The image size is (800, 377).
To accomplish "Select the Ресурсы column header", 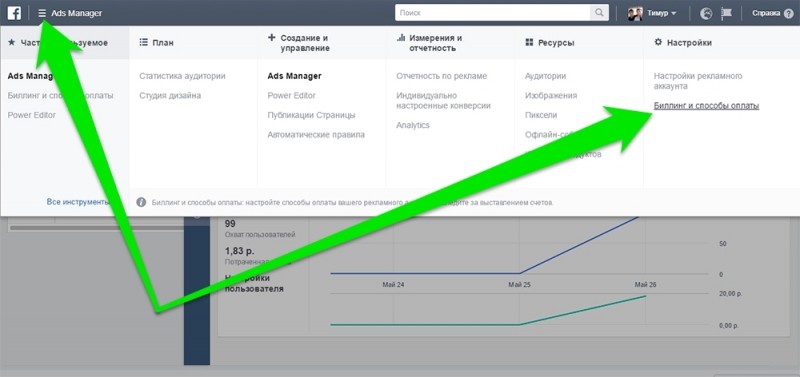I will tap(556, 43).
